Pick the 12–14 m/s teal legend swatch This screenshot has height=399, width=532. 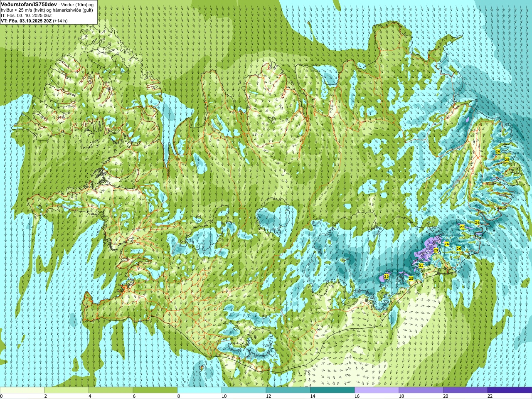tap(288, 390)
